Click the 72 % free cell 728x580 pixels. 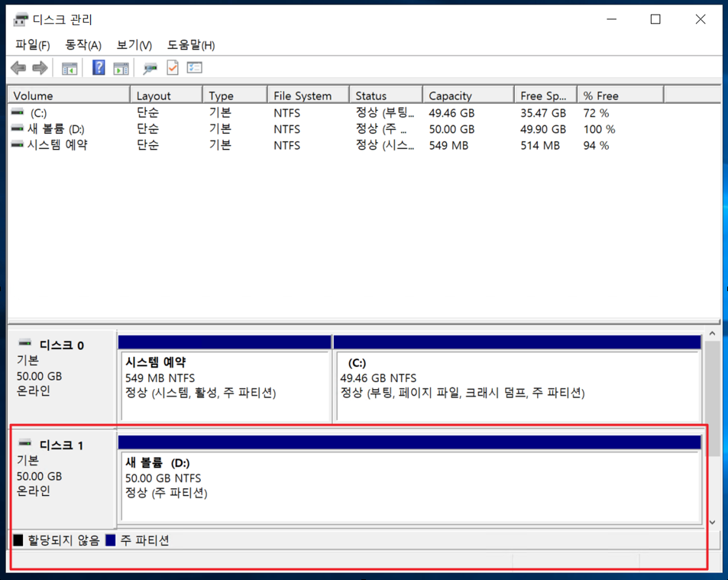point(596,113)
